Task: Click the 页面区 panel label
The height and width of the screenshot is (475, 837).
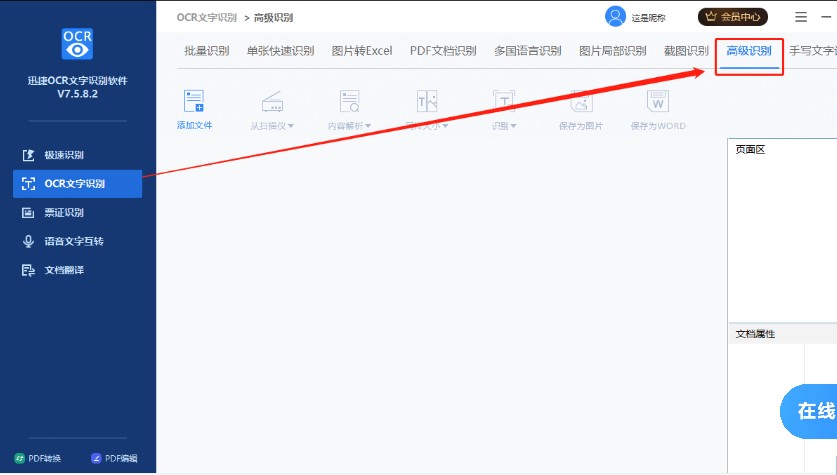Action: (x=750, y=149)
